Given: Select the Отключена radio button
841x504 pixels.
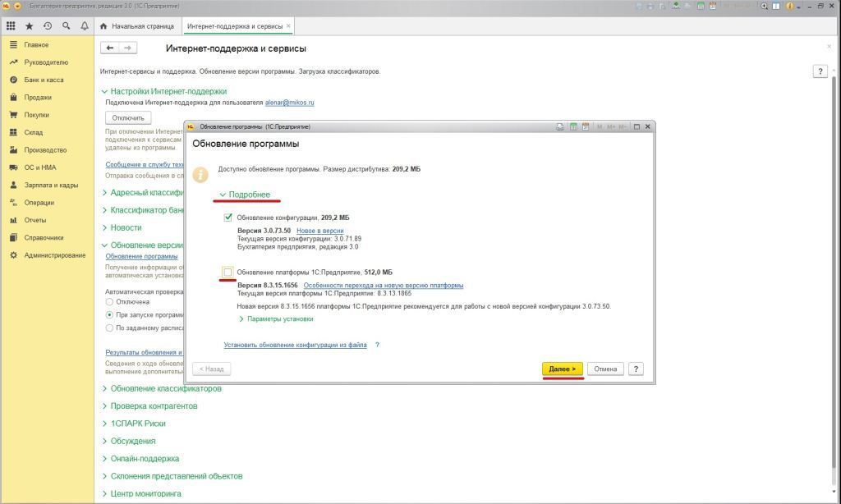Looking at the screenshot, I should coord(109,302).
